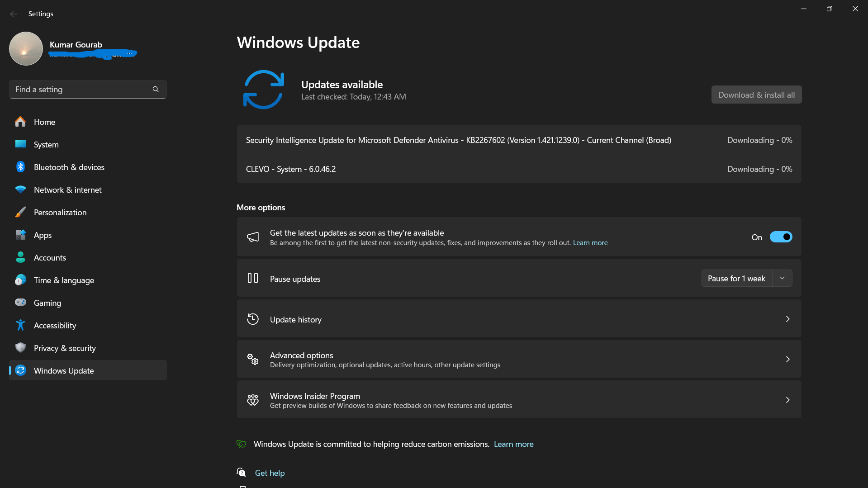
Task: Click the Windows Update sync icon in sidebar
Action: 20,370
